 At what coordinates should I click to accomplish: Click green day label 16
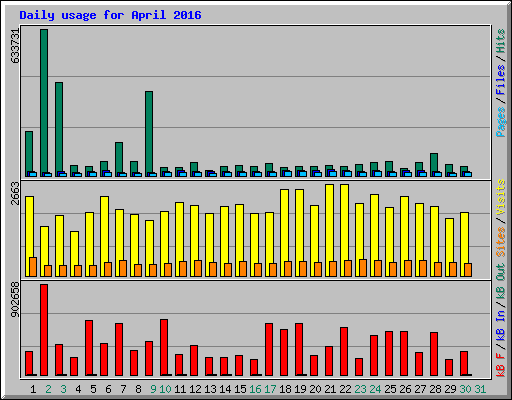click(255, 389)
